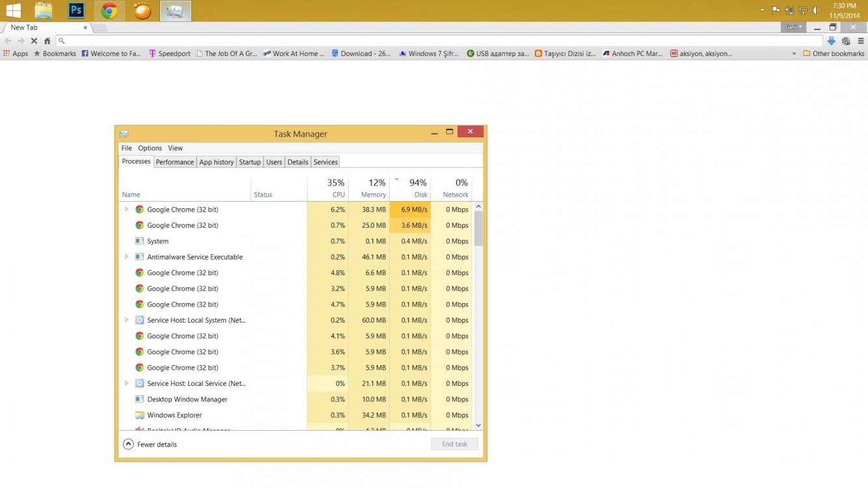The image size is (868, 488).
Task: Show overflow bookmarks chevron
Action: click(794, 53)
